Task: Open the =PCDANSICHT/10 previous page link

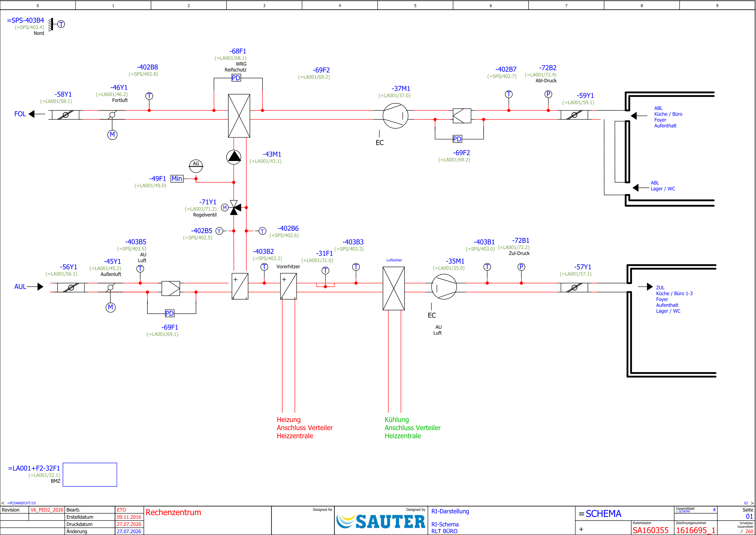Action: click(21, 503)
